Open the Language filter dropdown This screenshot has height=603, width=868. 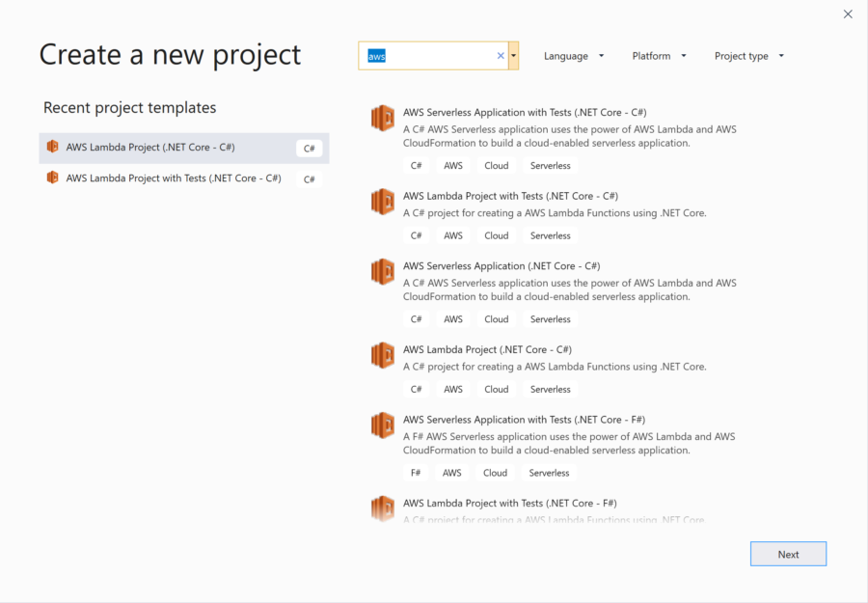pyautogui.click(x=574, y=56)
